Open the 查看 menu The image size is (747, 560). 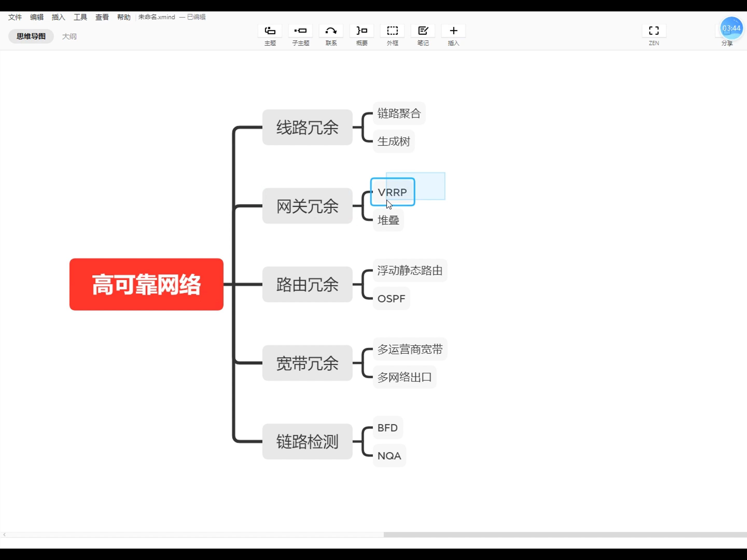pyautogui.click(x=102, y=17)
